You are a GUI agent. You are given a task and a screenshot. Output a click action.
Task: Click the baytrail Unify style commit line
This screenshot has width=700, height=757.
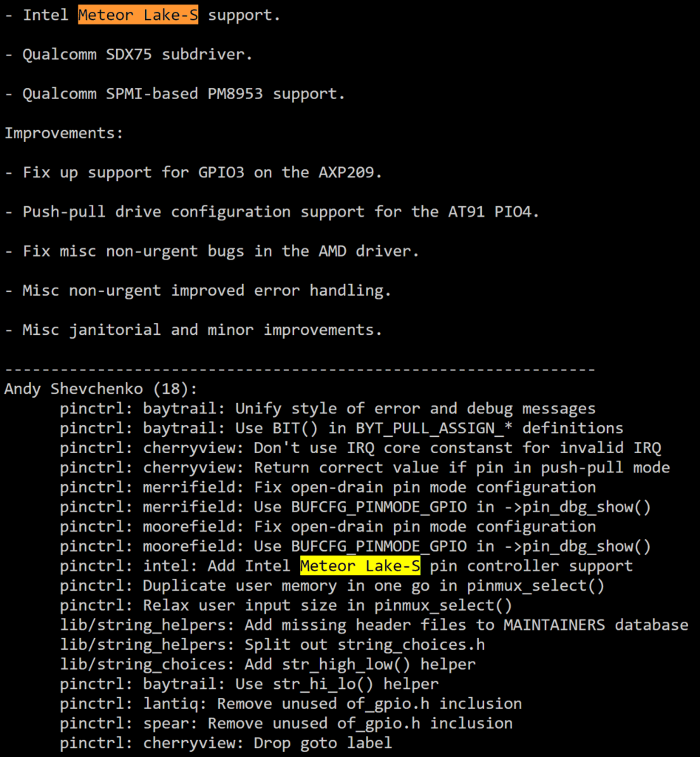click(x=327, y=409)
